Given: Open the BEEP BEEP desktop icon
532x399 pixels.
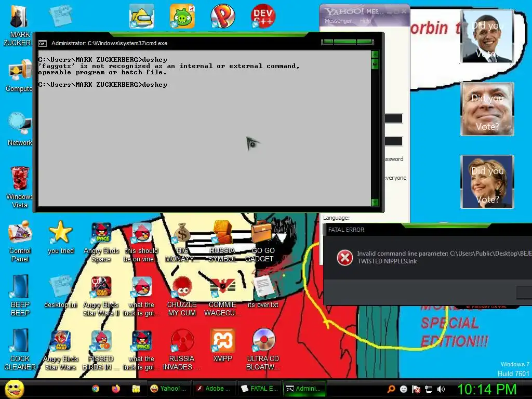Looking at the screenshot, I should 20,295.
